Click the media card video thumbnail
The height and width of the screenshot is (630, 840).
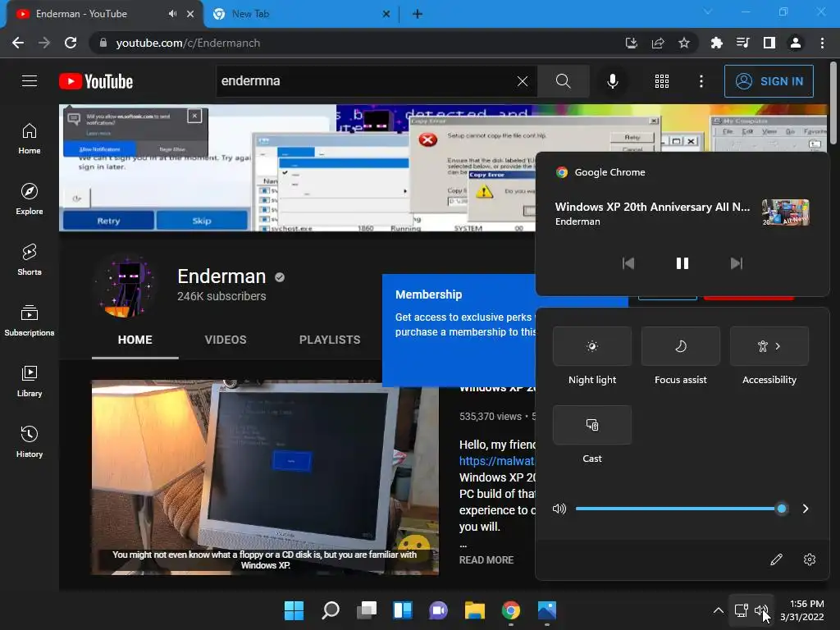coord(785,212)
